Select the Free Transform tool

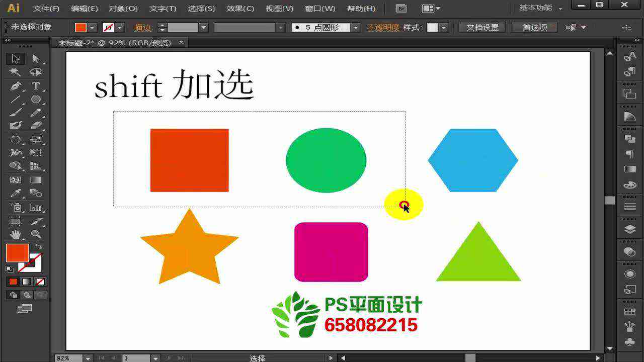36,152
